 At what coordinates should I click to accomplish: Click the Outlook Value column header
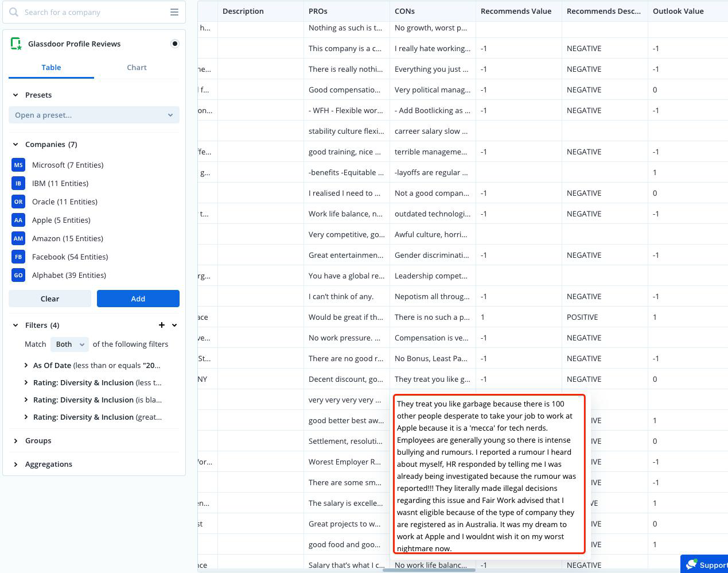(x=688, y=11)
